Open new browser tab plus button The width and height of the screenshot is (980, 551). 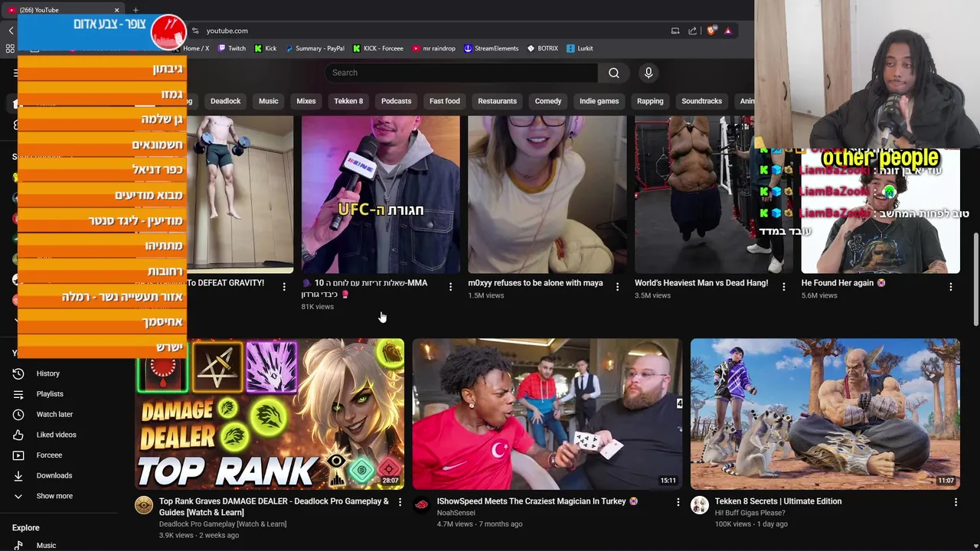(136, 10)
